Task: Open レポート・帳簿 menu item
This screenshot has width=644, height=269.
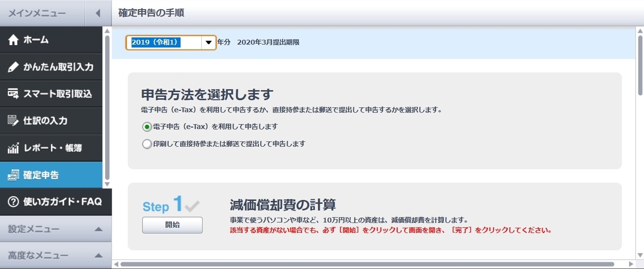Action: click(51, 147)
